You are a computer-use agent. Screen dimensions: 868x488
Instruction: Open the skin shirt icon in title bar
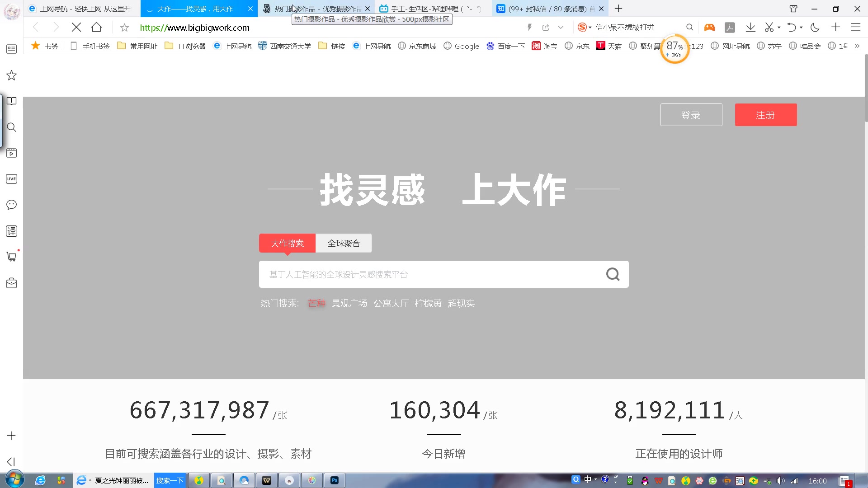793,9
